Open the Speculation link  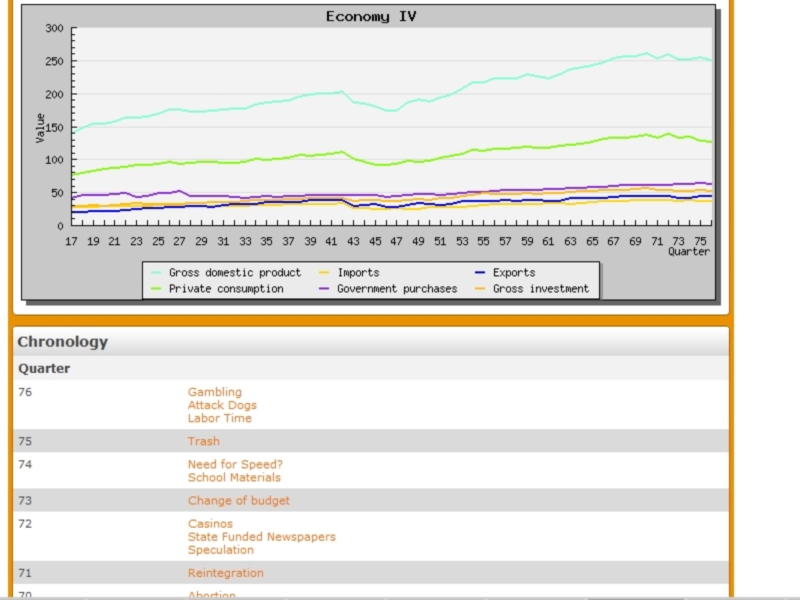coord(220,549)
